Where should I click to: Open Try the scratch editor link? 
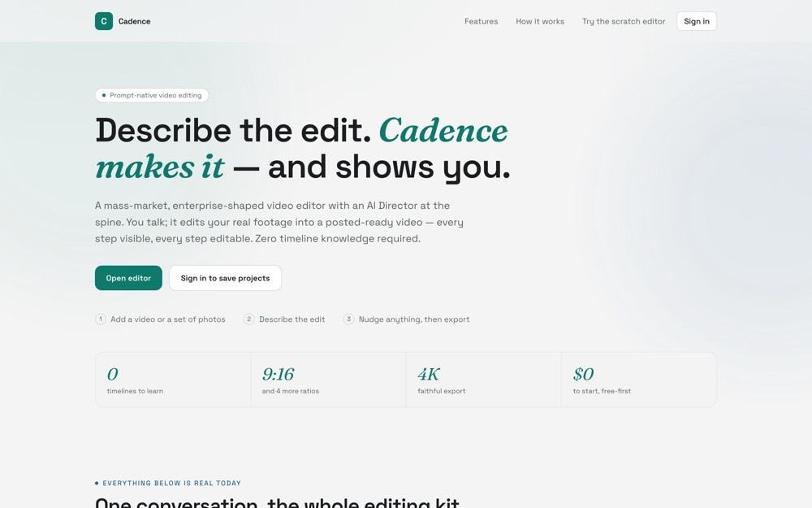click(624, 21)
